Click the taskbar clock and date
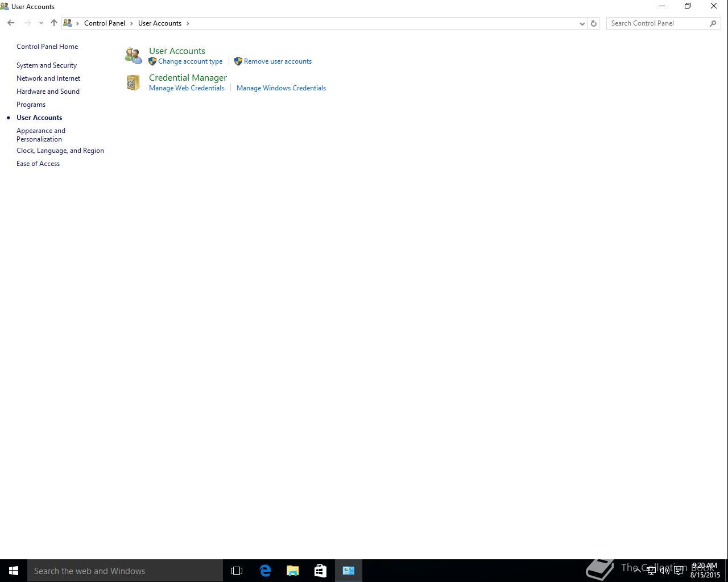Image resolution: width=728 pixels, height=582 pixels. click(705, 571)
